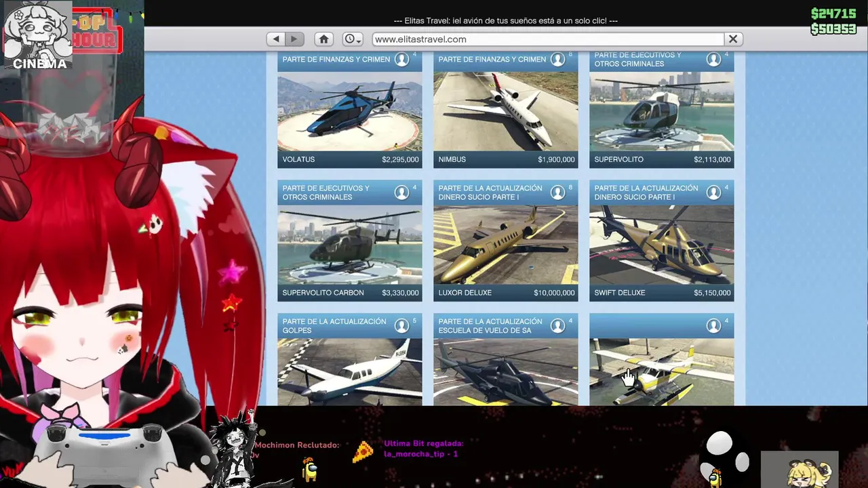Select the black helicopter under Escuela de Vuelo
The height and width of the screenshot is (488, 868).
506,372
